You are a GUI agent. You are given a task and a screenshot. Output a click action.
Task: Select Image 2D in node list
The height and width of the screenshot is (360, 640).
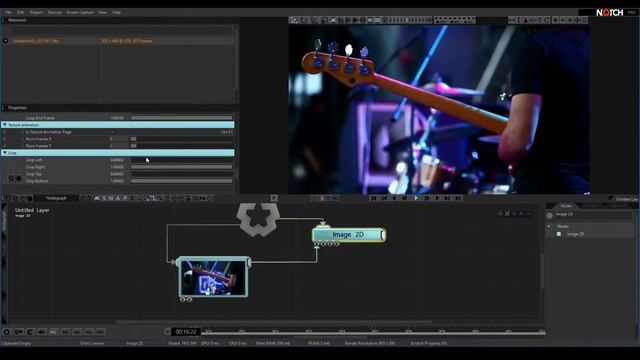coord(575,234)
